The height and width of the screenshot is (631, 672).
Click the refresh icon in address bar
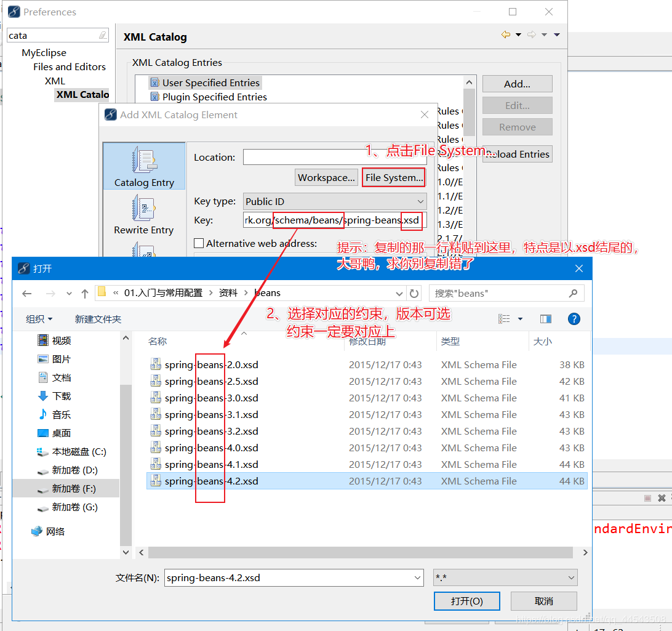pyautogui.click(x=414, y=294)
